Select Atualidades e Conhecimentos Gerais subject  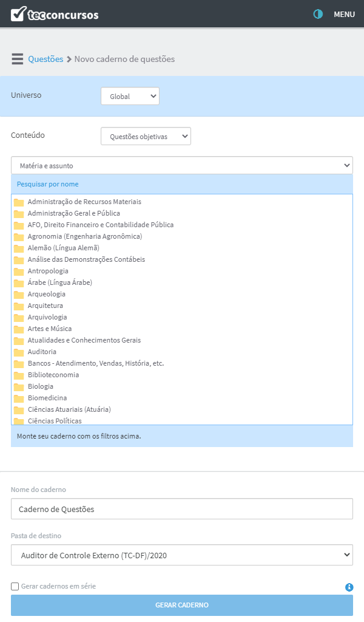point(84,340)
